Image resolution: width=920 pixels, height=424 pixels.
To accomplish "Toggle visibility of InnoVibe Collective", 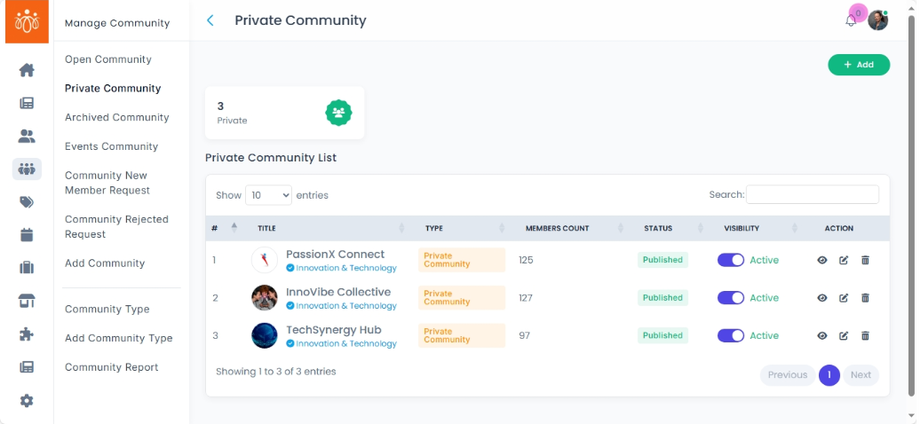I will click(731, 298).
